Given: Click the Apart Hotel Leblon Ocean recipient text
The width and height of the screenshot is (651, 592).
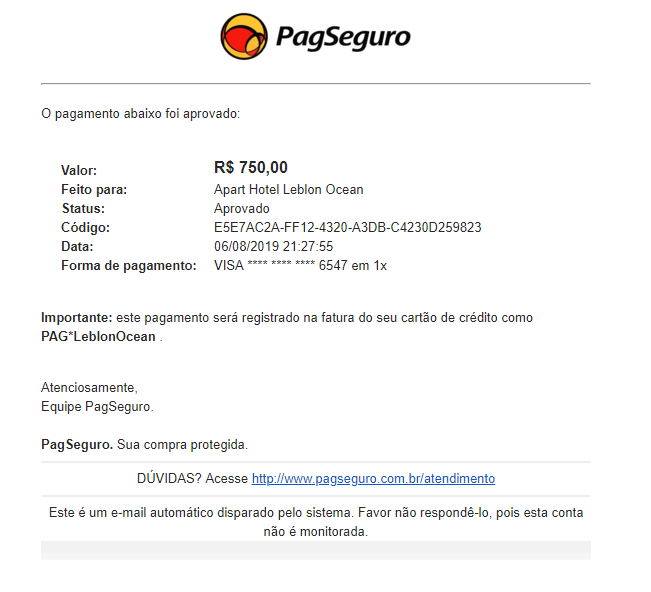Looking at the screenshot, I should (x=289, y=190).
